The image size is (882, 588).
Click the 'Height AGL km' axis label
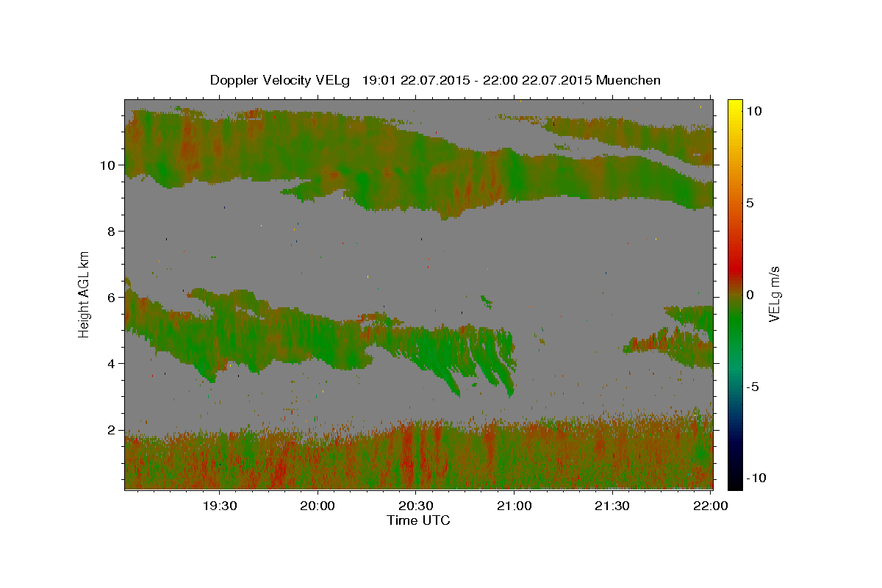click(x=84, y=294)
